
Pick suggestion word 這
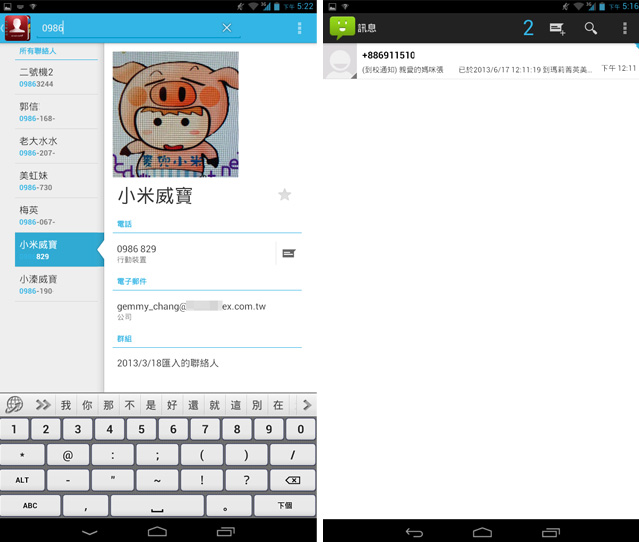(x=236, y=405)
